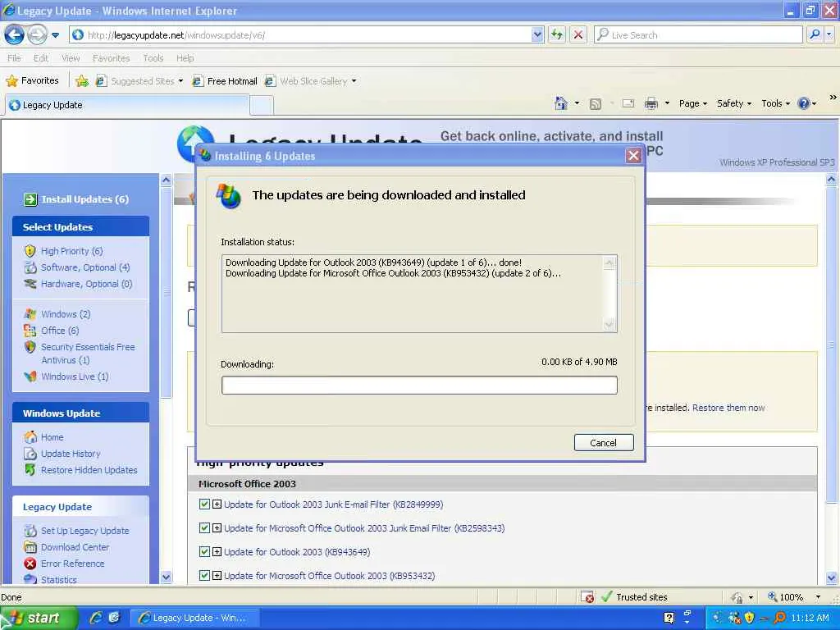Viewport: 840px width, 630px height.
Task: Click the Print icon in command bar
Action: coord(651,103)
